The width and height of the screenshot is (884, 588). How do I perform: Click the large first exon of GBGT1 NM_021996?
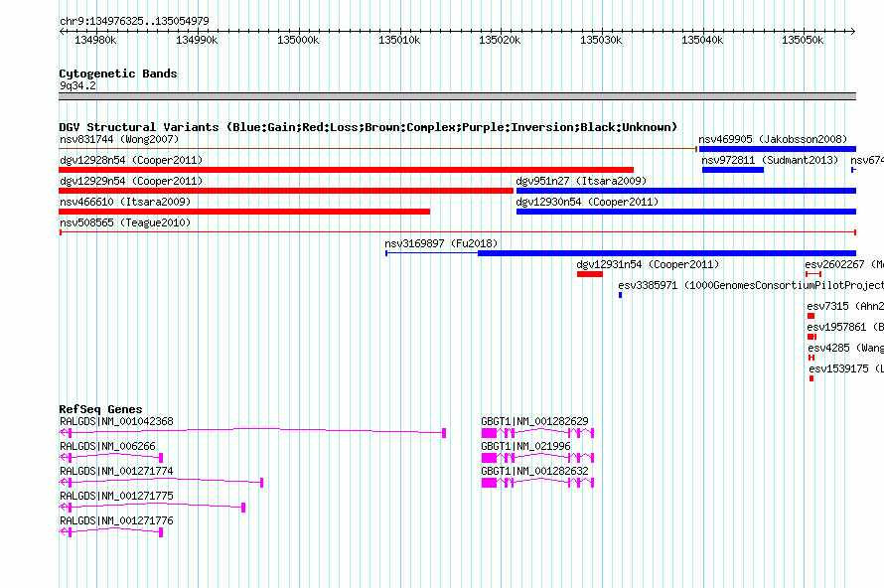coord(490,457)
